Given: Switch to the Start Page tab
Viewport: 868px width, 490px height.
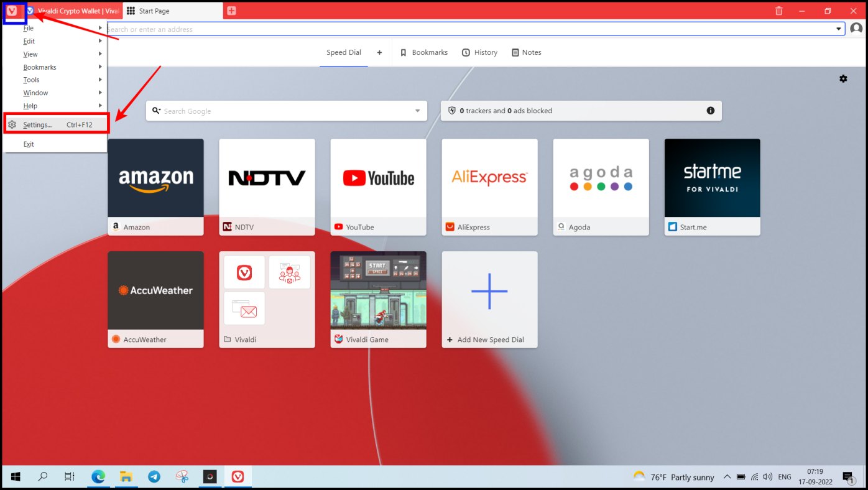Looking at the screenshot, I should click(172, 11).
